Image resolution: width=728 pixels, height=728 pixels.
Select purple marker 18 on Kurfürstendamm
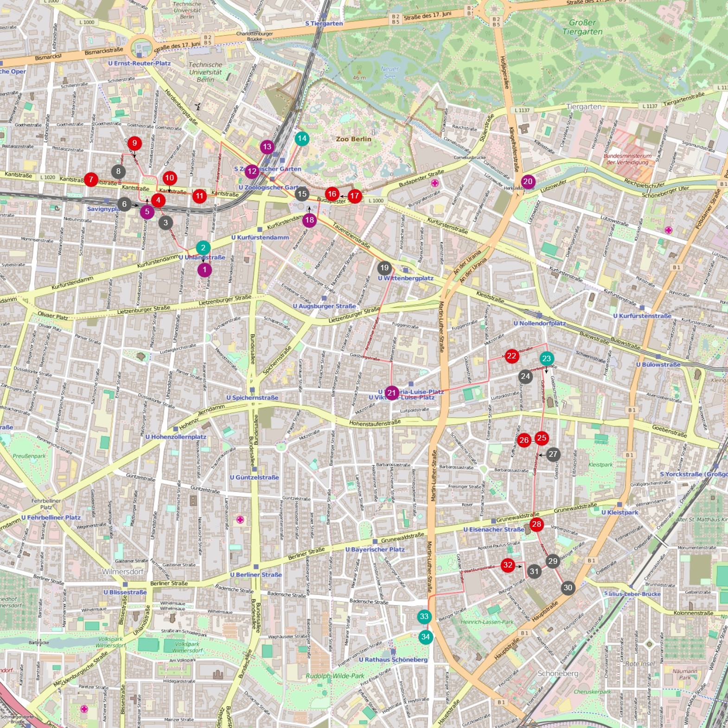click(309, 220)
